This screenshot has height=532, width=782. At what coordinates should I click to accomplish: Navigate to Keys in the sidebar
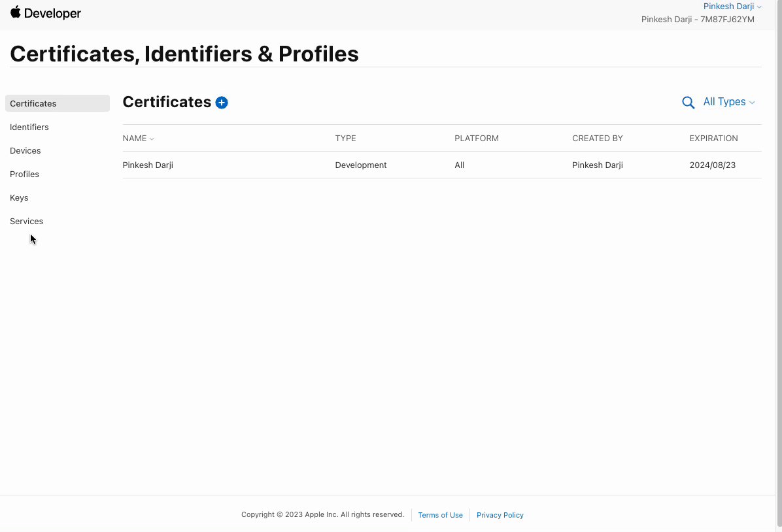[19, 197]
